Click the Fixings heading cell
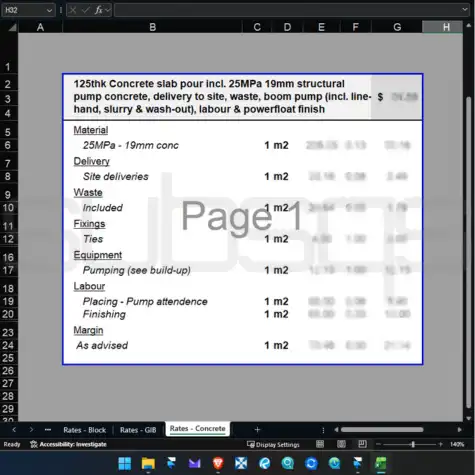 coord(89,224)
